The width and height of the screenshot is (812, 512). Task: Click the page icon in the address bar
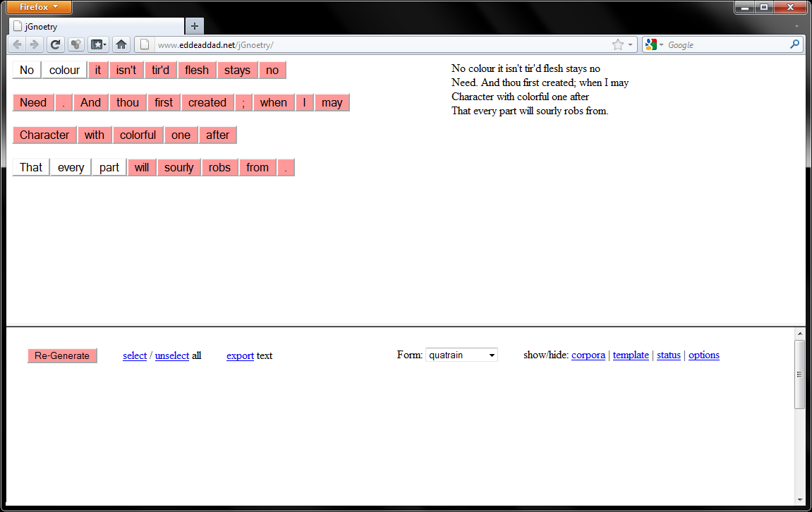[x=143, y=44]
